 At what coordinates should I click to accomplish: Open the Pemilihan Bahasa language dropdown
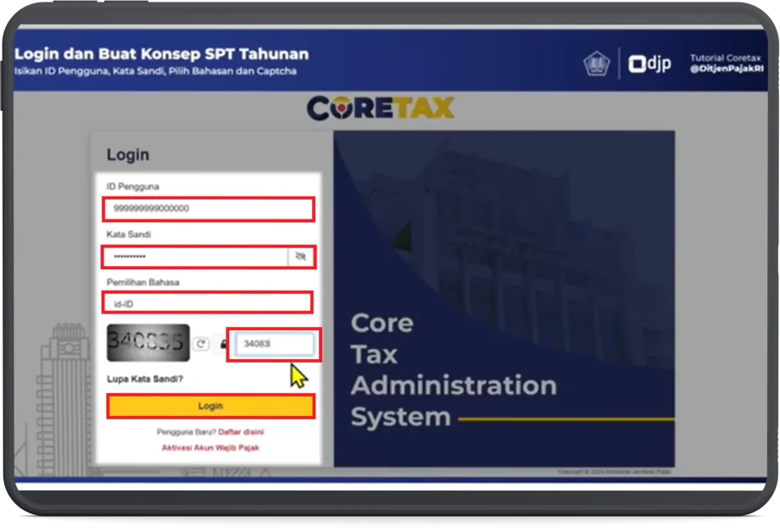pyautogui.click(x=208, y=302)
